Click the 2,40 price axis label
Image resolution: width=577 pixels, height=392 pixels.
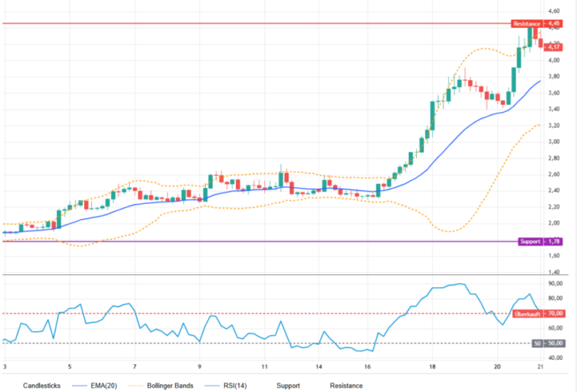[554, 191]
